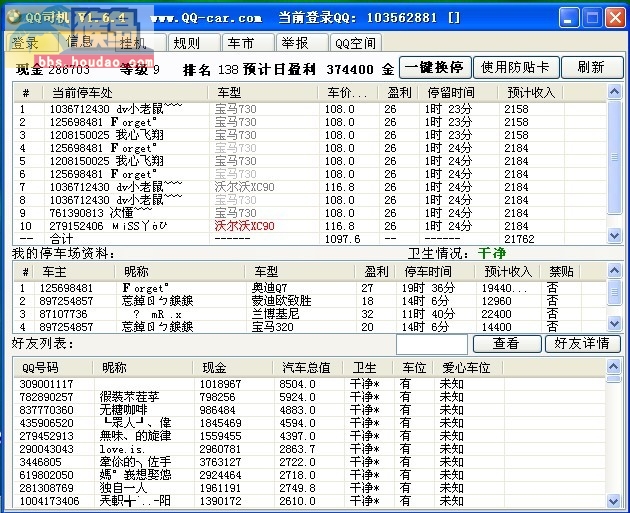Image resolution: width=630 pixels, height=513 pixels.
Task: Select my lot row with 奥迪Q7
Action: tap(310, 288)
